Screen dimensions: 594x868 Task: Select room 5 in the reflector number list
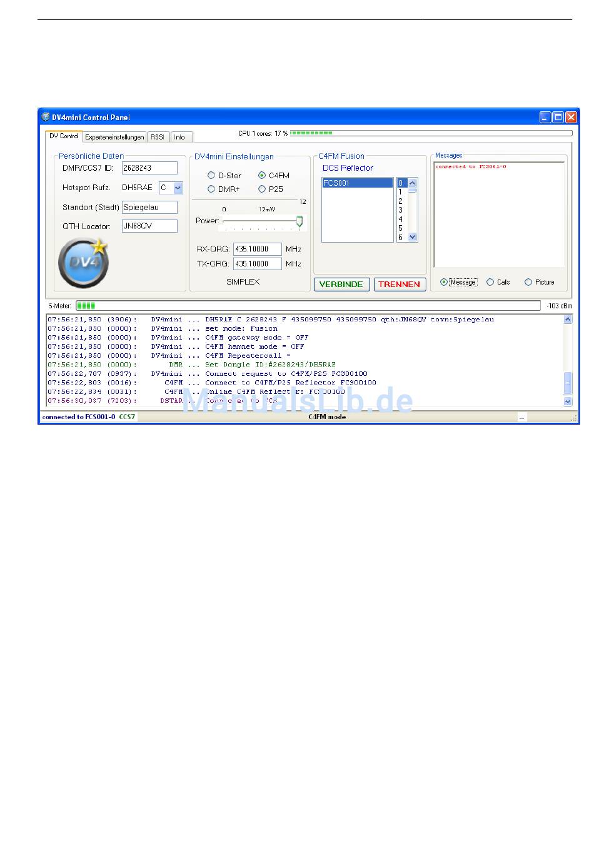[401, 228]
